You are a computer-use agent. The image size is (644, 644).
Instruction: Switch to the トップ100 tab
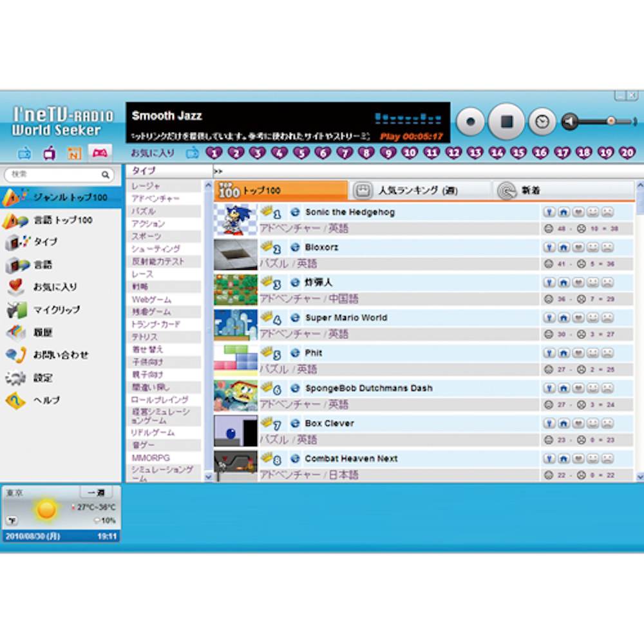(281, 191)
